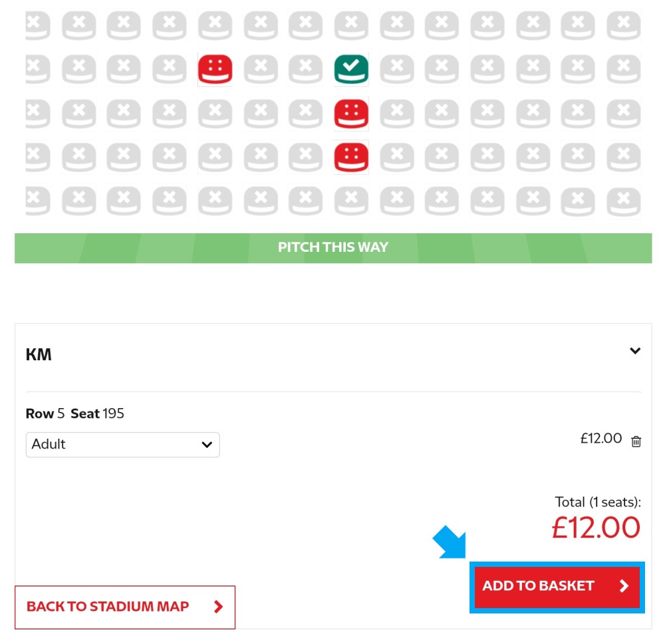Go back to stadium map

tap(125, 607)
